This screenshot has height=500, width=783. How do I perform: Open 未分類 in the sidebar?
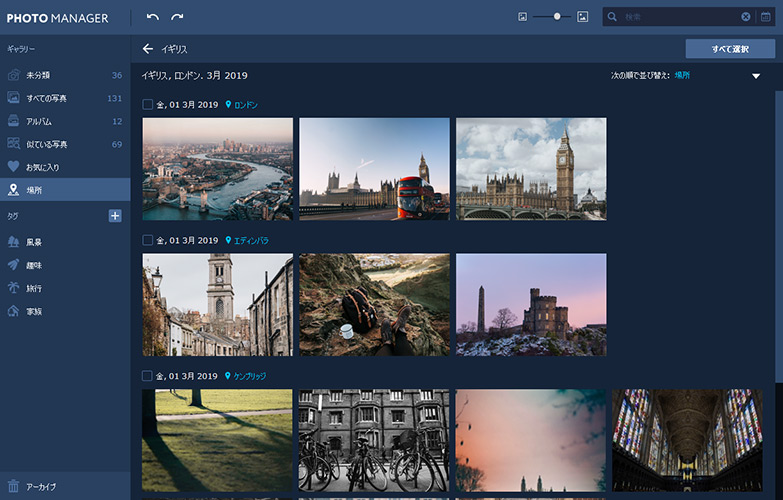pyautogui.click(x=65, y=75)
